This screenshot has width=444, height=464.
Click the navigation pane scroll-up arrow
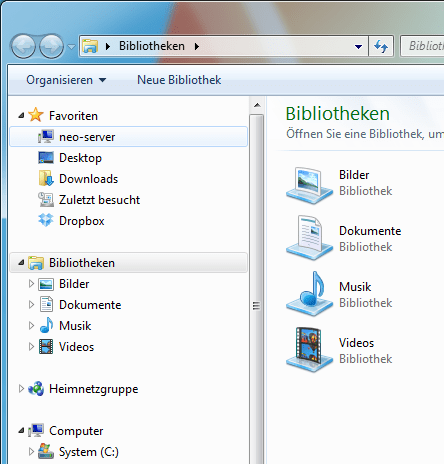(x=257, y=105)
